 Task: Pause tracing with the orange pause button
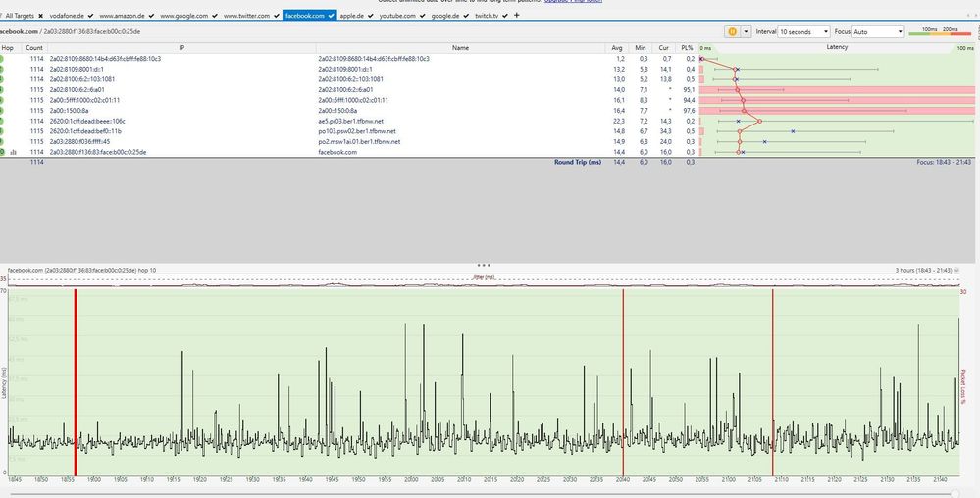point(732,31)
